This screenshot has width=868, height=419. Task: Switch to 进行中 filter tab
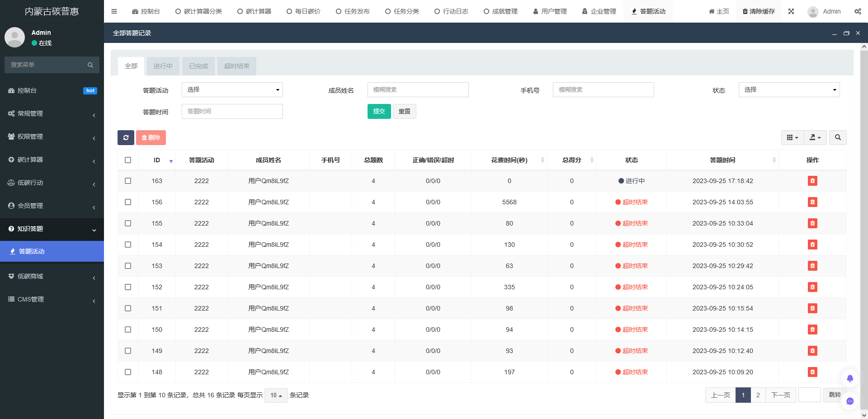tap(163, 66)
